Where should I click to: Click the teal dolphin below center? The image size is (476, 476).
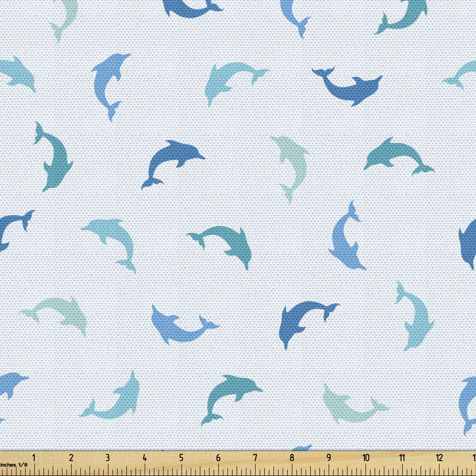click(x=222, y=244)
